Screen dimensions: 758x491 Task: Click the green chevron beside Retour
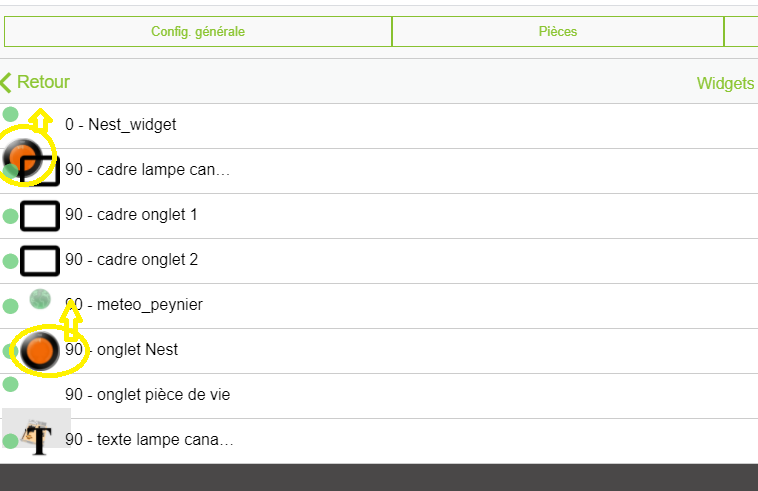[x=6, y=82]
